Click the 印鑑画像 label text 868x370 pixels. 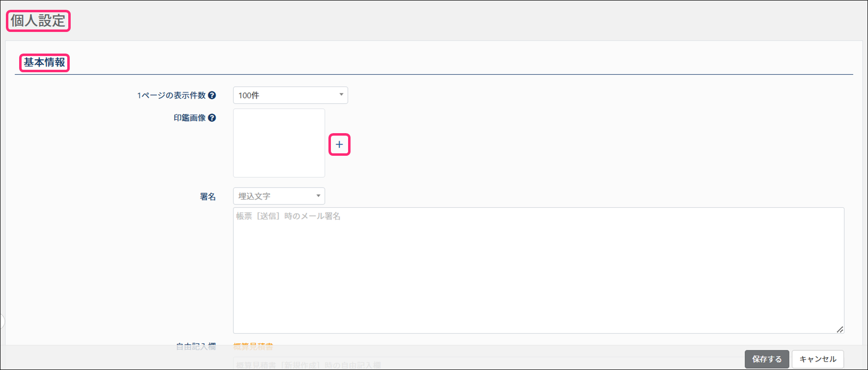(x=190, y=118)
